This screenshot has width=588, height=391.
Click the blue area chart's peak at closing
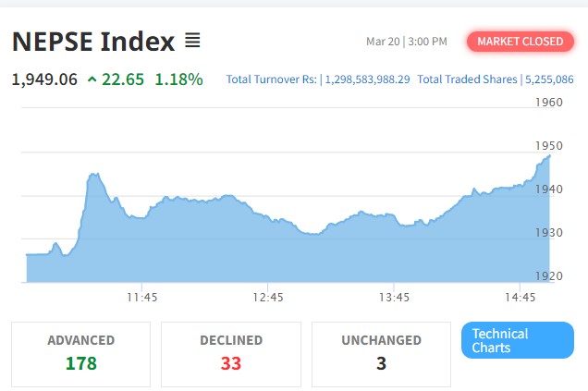549,156
